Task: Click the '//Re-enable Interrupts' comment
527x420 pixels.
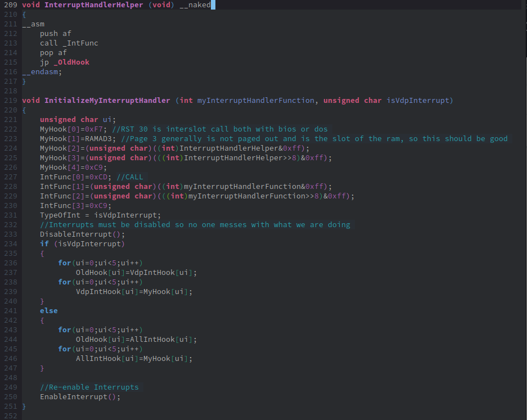Action: (89, 387)
